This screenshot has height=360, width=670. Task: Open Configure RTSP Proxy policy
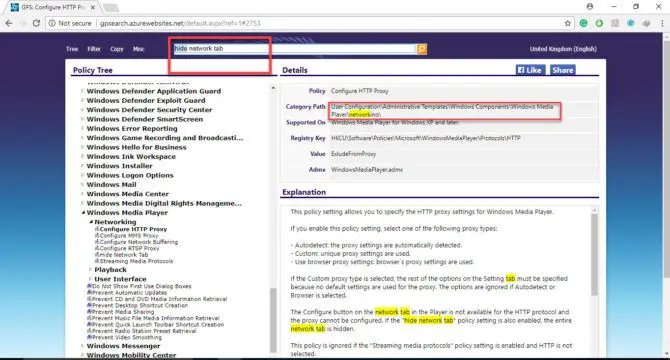coord(129,248)
